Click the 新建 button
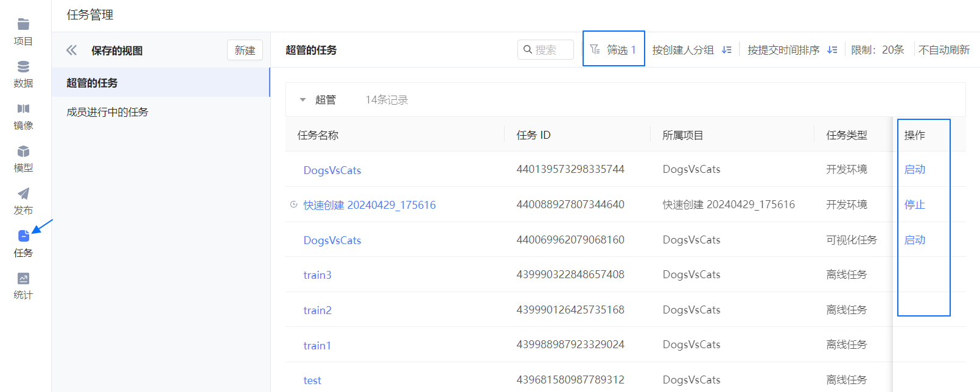980x392 pixels. click(245, 51)
